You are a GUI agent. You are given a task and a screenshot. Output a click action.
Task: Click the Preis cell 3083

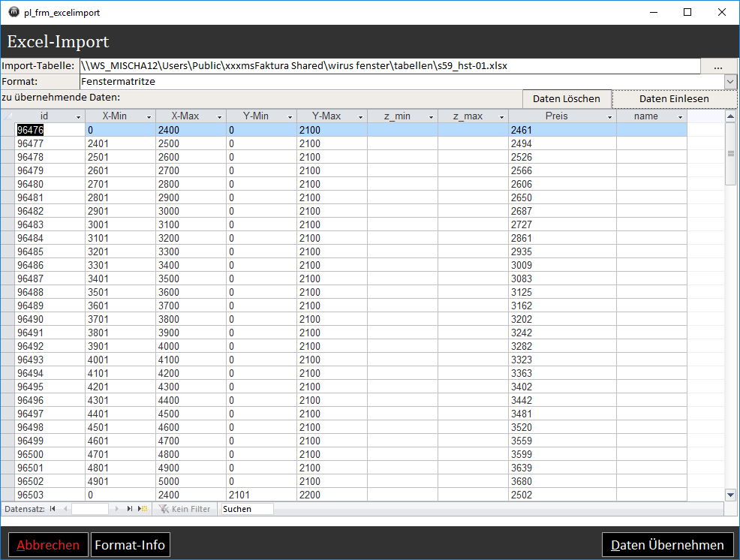[563, 278]
